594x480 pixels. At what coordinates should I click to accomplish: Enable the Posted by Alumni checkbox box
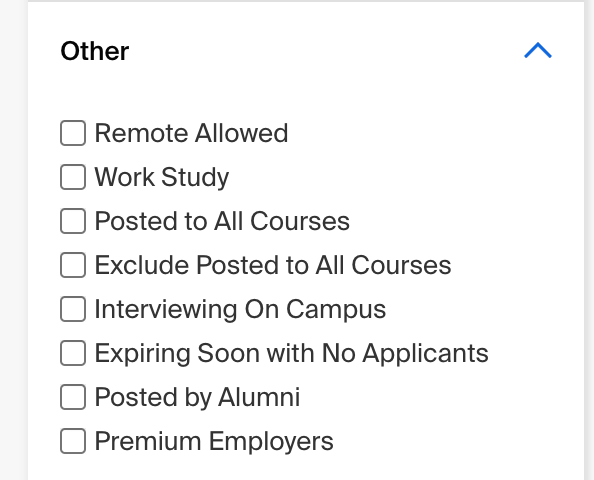coord(73,397)
